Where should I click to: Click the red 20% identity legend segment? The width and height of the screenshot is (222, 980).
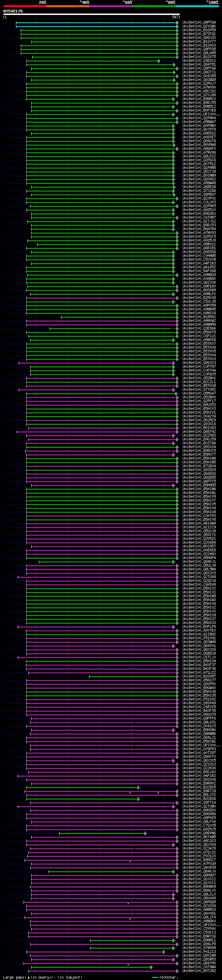pyautogui.click(x=25, y=7)
